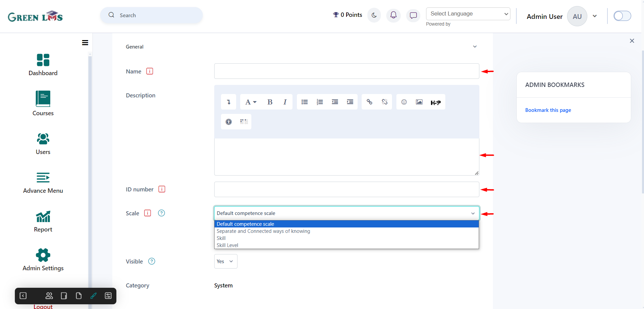Open the emoji picker
The image size is (644, 309).
(404, 102)
